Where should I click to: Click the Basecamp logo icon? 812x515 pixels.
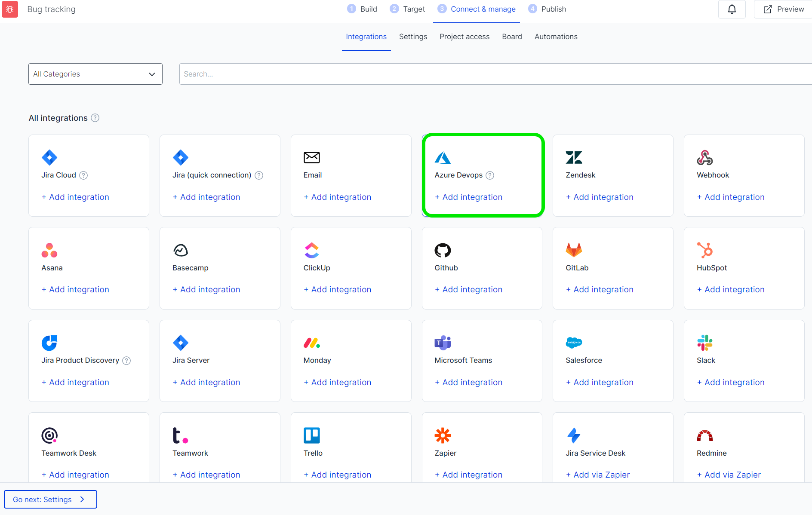click(181, 250)
